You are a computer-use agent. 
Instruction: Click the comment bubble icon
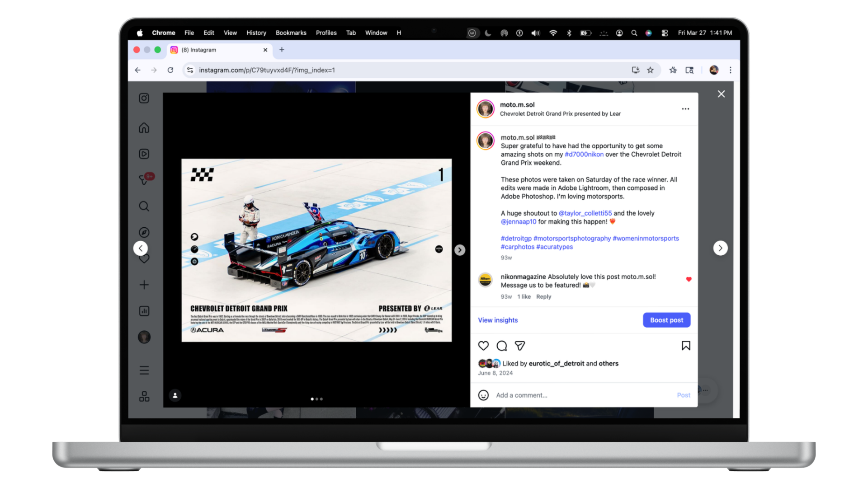[x=502, y=346]
